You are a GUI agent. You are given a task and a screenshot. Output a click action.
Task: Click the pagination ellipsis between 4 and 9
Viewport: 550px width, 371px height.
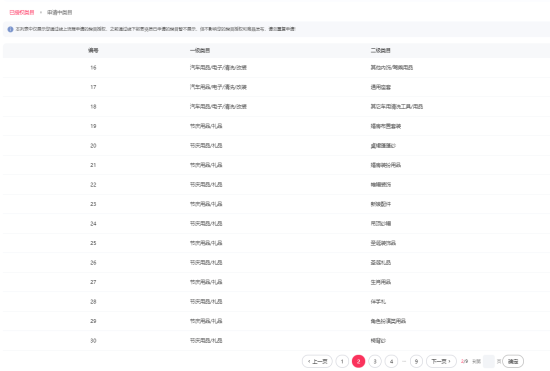coord(404,362)
